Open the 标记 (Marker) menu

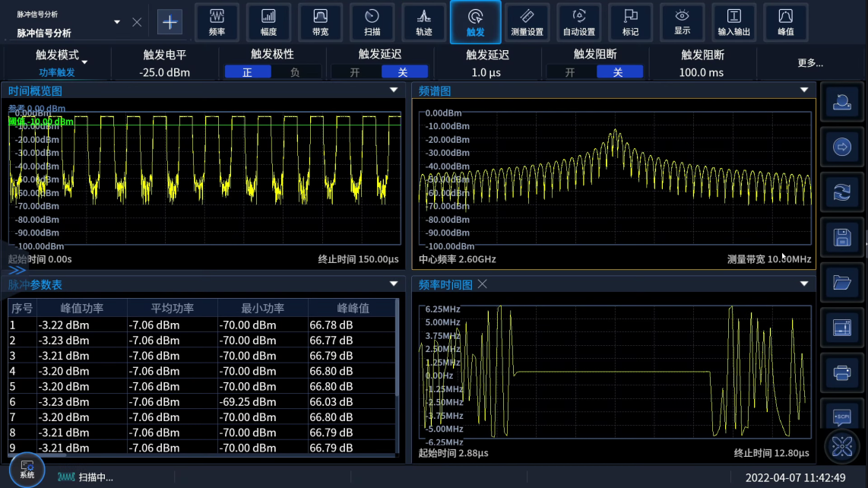630,22
